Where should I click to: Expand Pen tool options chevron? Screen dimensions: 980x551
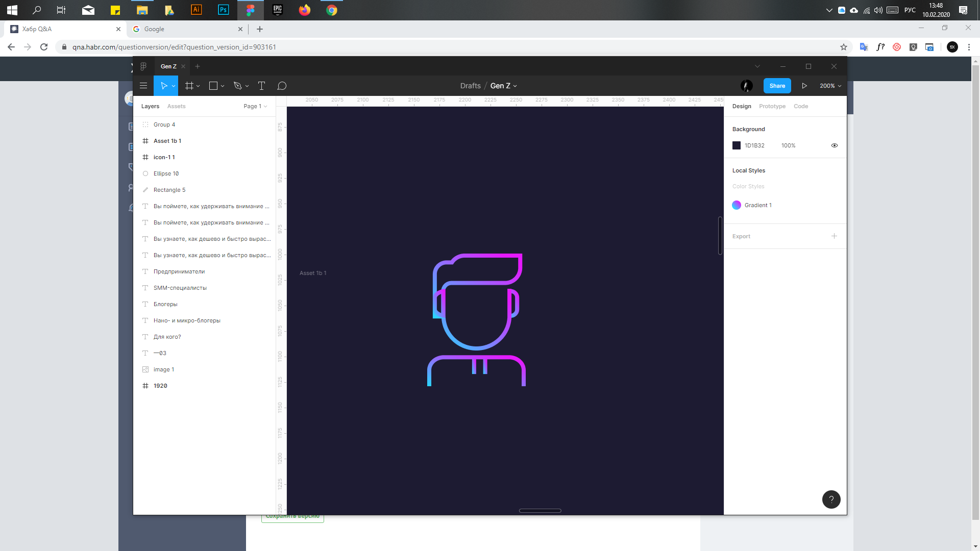point(247,86)
